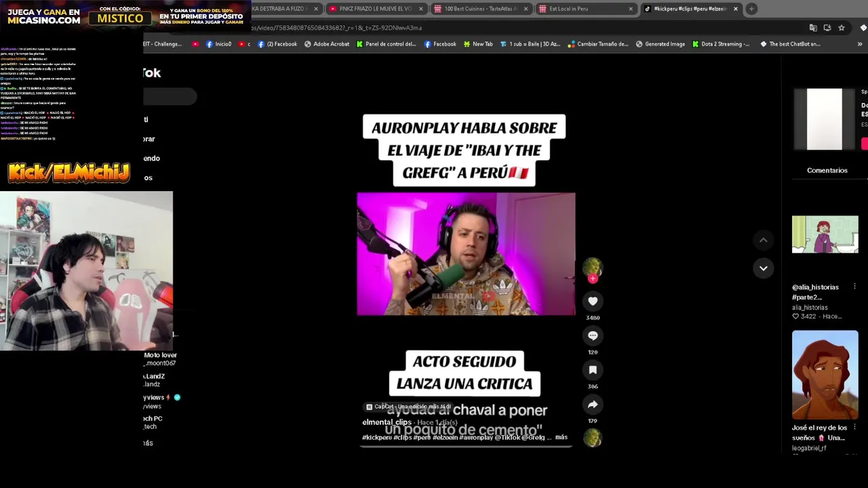Close the #kickperu TikTok tab
The image size is (868, 488).
coord(736,9)
